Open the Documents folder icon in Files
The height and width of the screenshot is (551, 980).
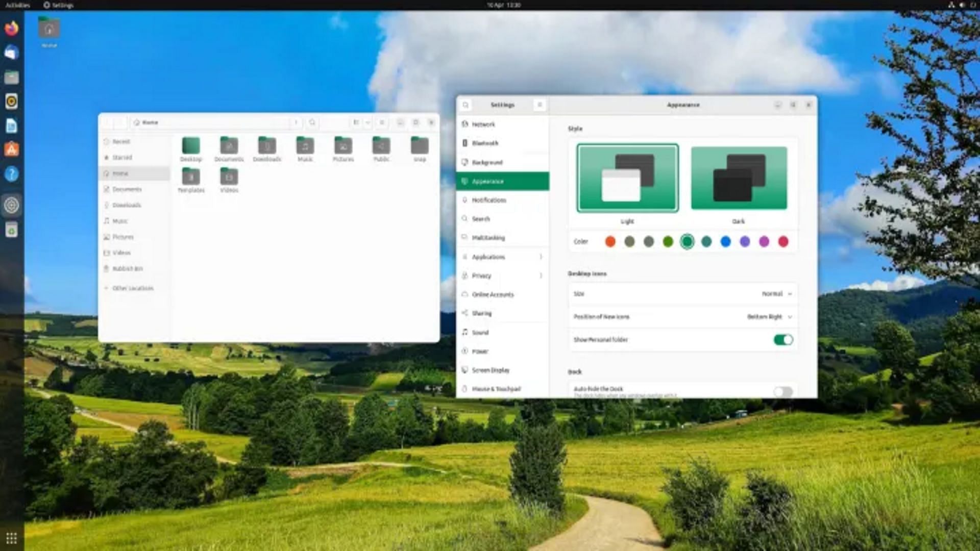pos(229,149)
